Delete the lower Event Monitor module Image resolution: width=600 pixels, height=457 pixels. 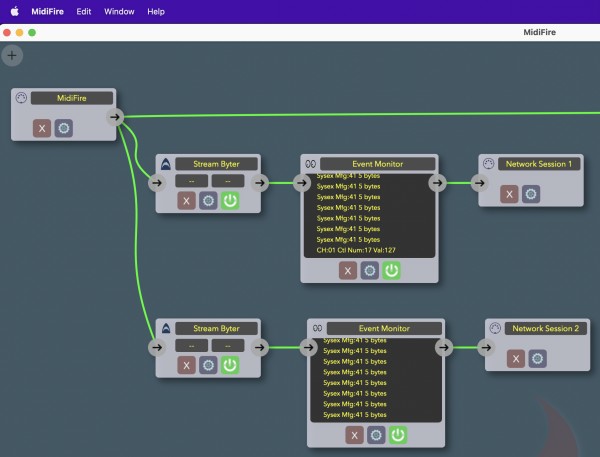click(354, 435)
